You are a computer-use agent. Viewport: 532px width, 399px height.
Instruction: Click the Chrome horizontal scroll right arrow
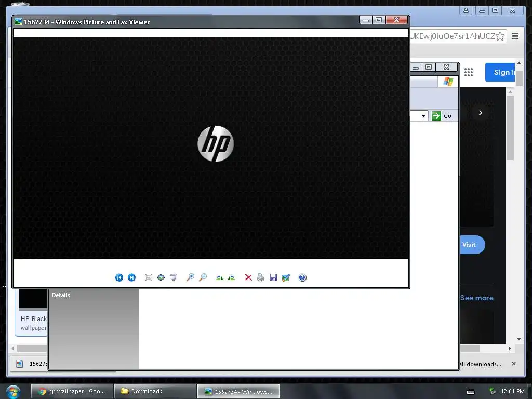pos(510,348)
